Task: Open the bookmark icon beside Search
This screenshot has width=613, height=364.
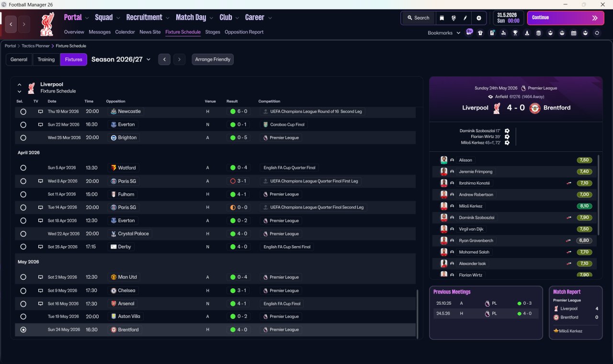Action: tap(442, 18)
